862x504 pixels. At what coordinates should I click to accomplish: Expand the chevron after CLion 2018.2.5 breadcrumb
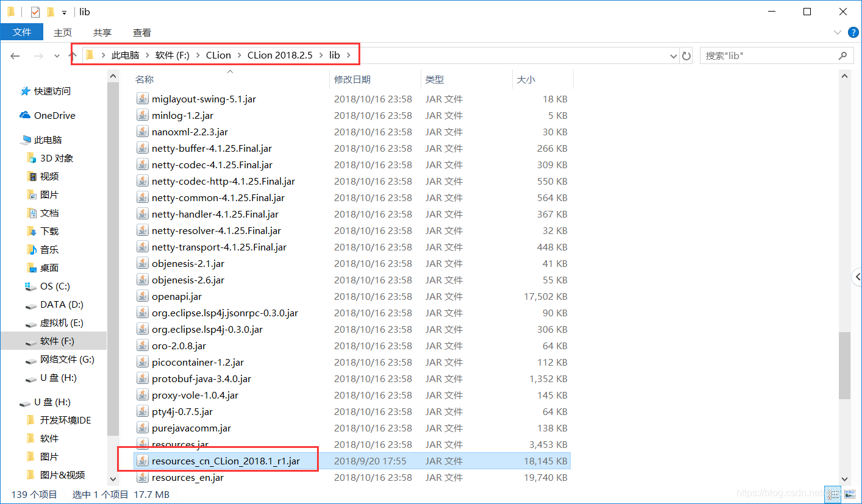point(320,55)
